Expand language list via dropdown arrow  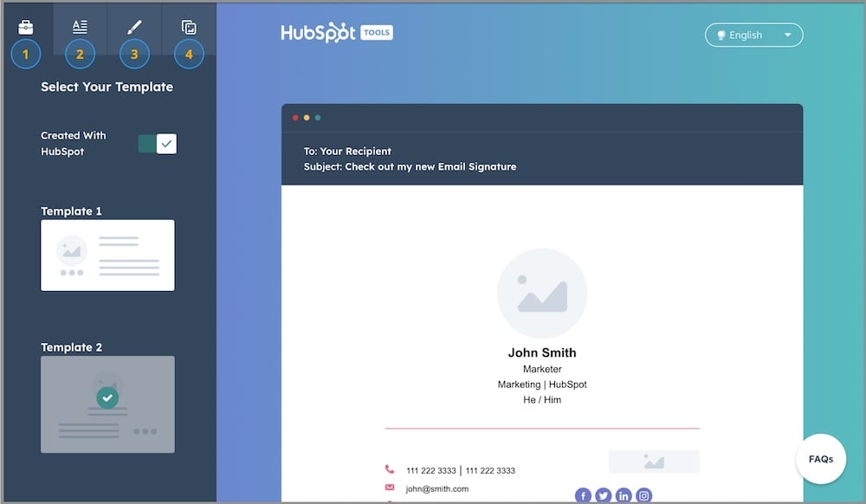tap(787, 36)
